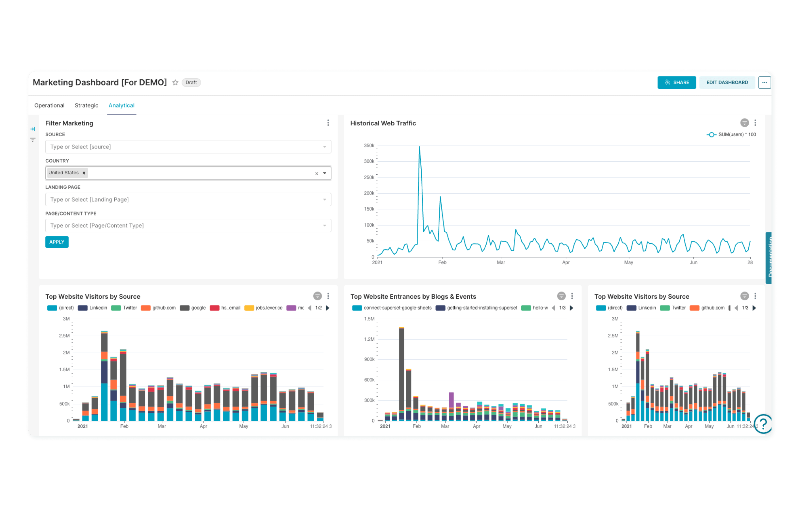Click Blogs & Events chart filter indicator
Image resolution: width=812 pixels, height=508 pixels.
click(561, 296)
